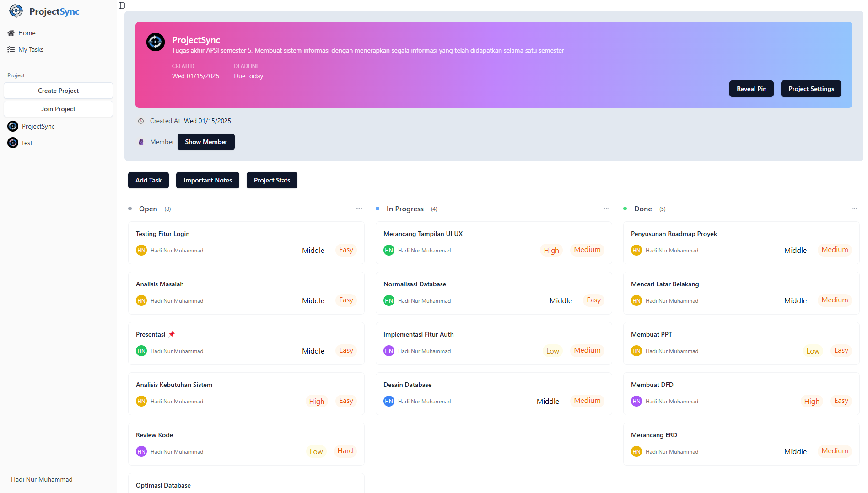Open ProjectSync project icon in sidebar
The height and width of the screenshot is (493, 868).
(x=13, y=126)
